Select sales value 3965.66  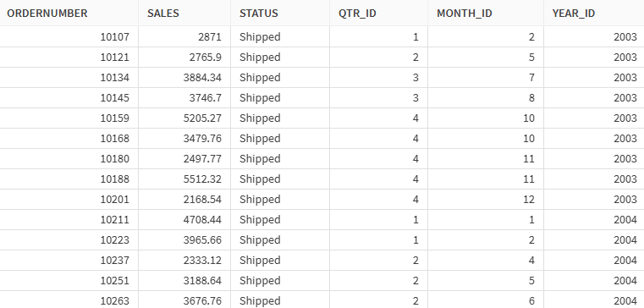tap(202, 240)
